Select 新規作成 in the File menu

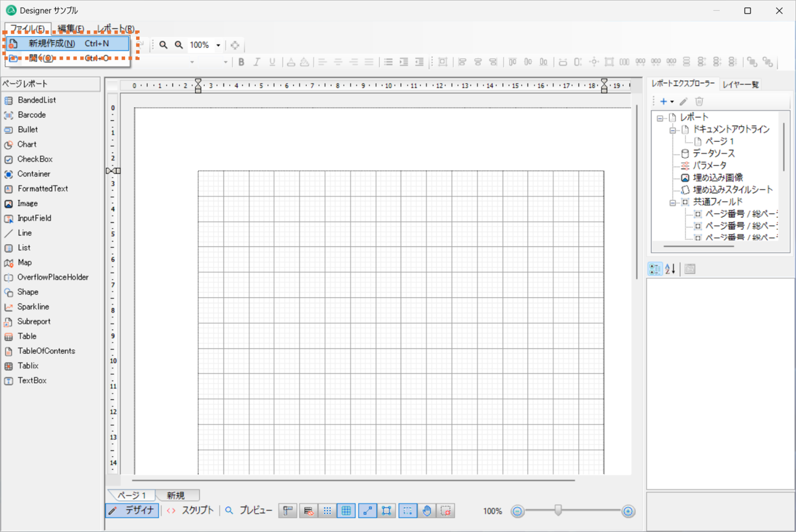tap(53, 43)
